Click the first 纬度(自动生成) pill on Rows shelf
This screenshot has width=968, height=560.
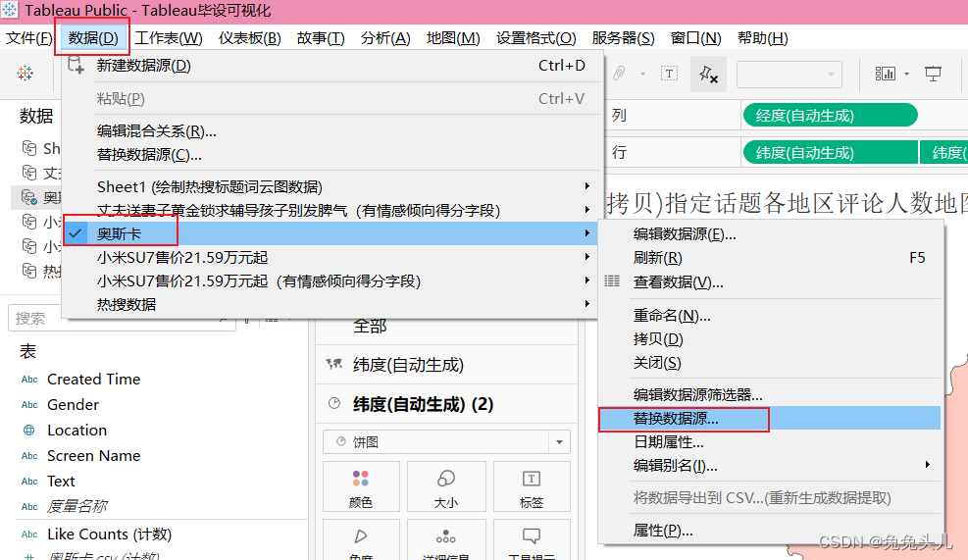pyautogui.click(x=831, y=152)
